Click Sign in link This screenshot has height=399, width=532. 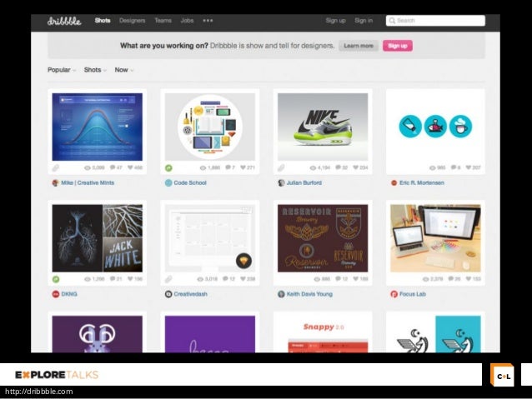click(x=364, y=21)
